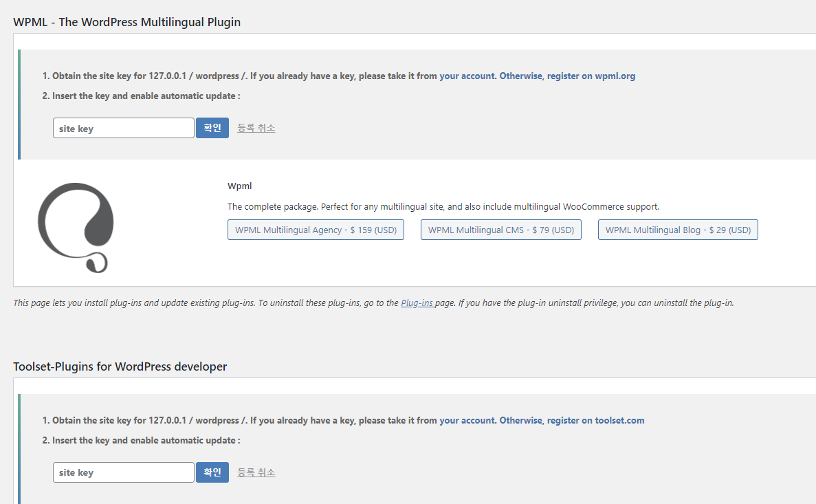
Task: Click the Toolset-Plugins for WordPress developer heading
Action: (x=120, y=366)
